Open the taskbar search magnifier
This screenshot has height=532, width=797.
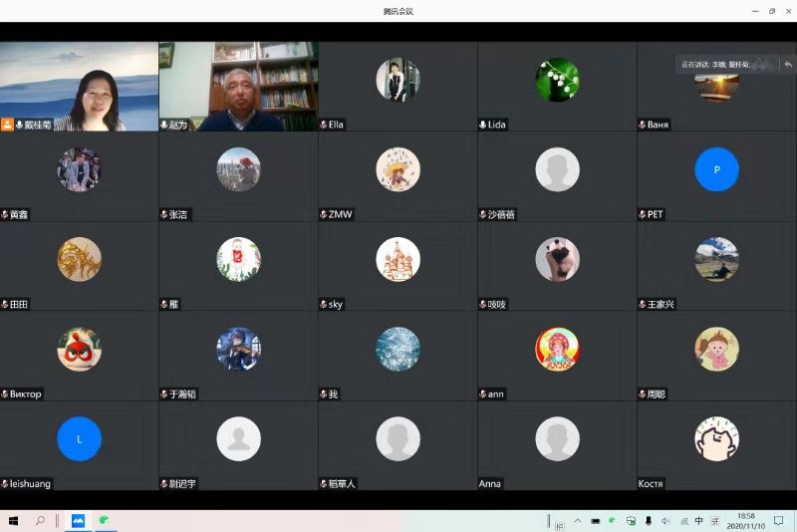click(41, 520)
